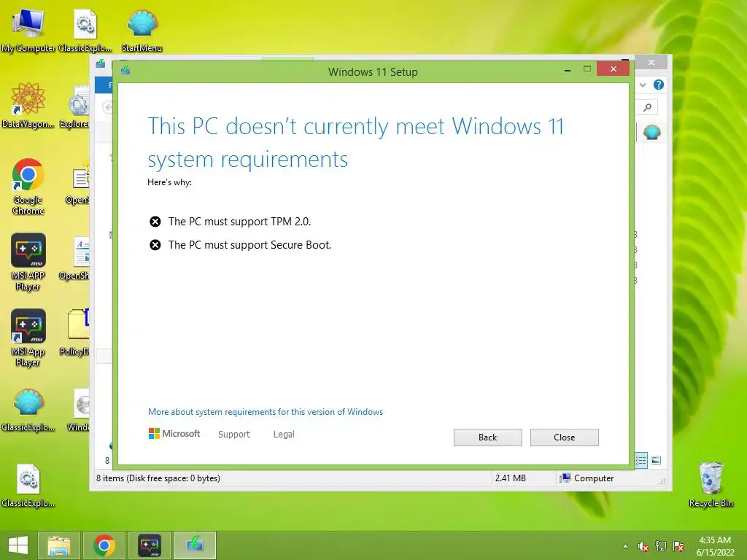Viewport: 747px width, 560px height.
Task: Close the Explorer window behind Setup
Action: click(x=651, y=63)
